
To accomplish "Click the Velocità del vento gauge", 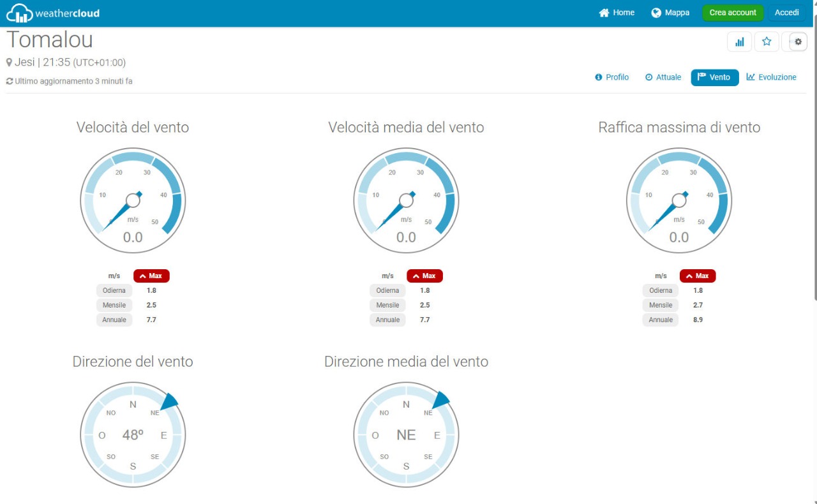I will [133, 200].
